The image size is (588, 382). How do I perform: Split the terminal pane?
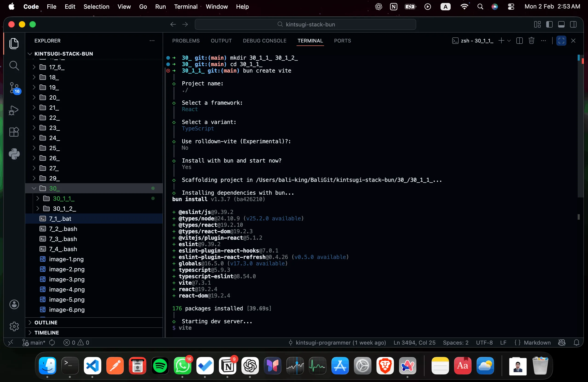click(x=519, y=40)
